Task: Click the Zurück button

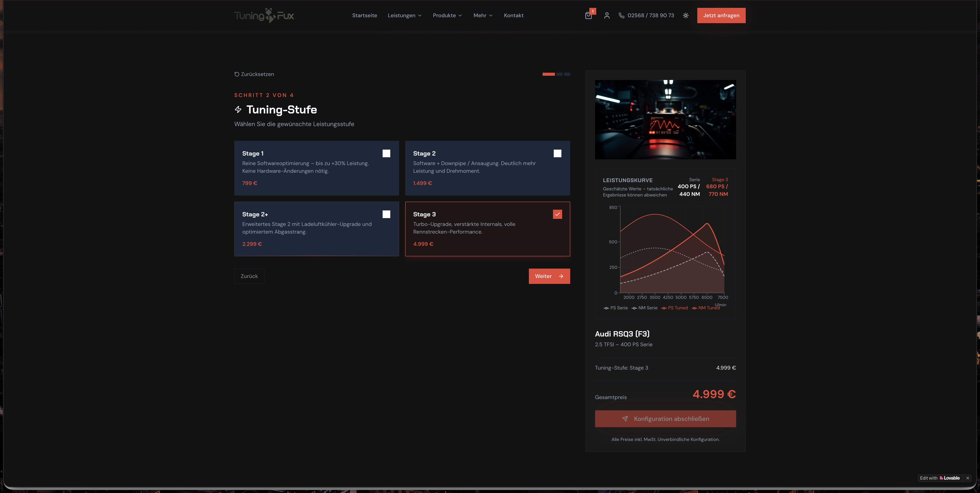Action: pos(249,276)
